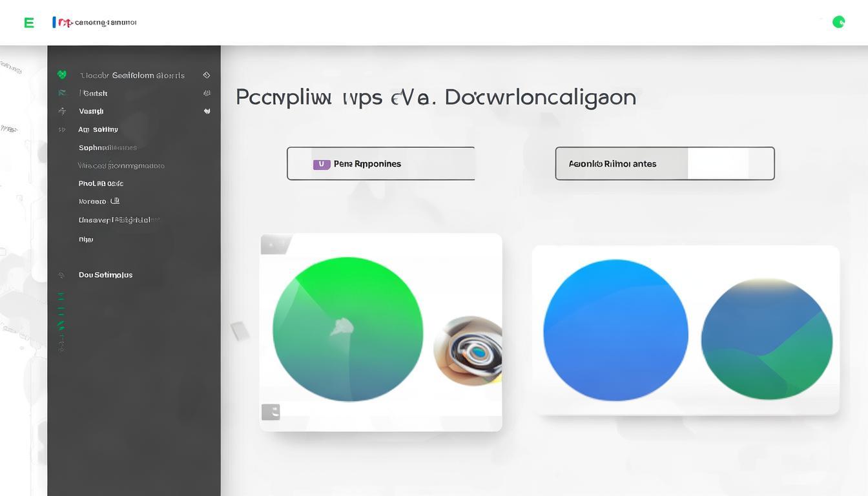The width and height of the screenshot is (868, 496).
Task: Click the brand name text in header
Action: click(x=105, y=23)
